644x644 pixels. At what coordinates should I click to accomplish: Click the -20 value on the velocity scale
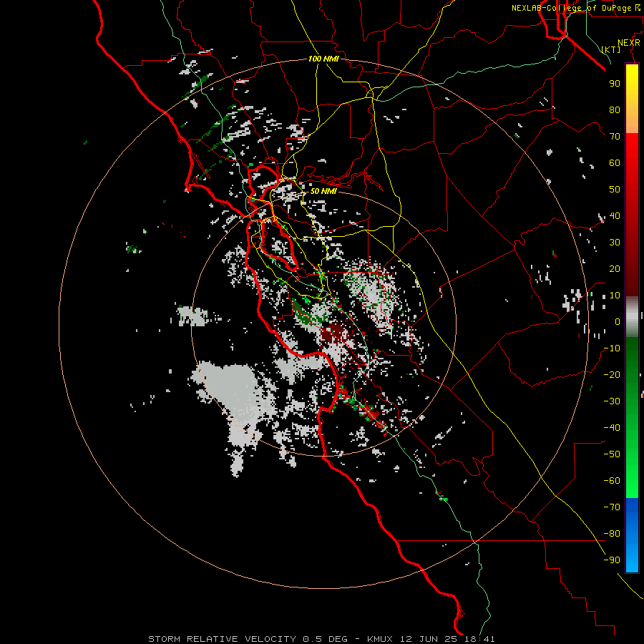click(612, 374)
